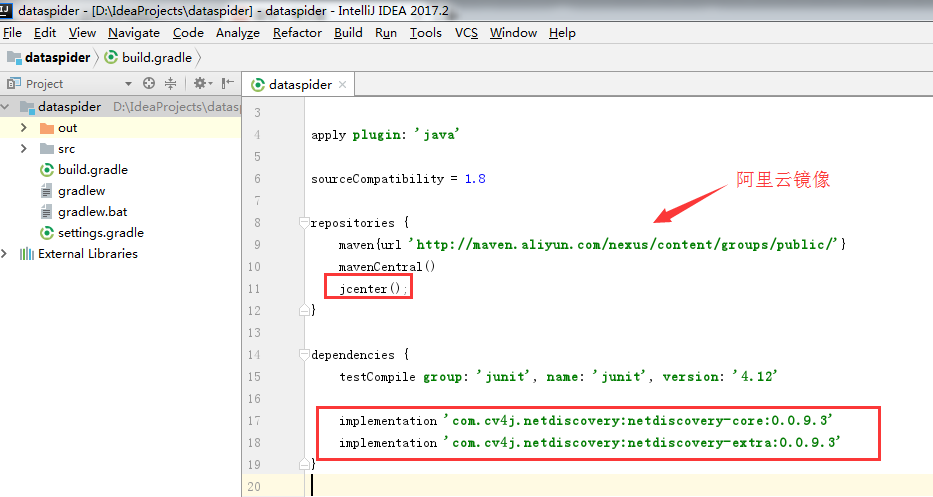
Task: Open the Edit menu
Action: pos(45,33)
